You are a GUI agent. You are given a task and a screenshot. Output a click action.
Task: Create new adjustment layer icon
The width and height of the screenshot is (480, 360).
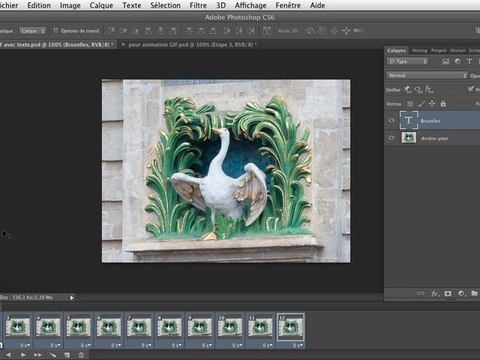tap(461, 293)
